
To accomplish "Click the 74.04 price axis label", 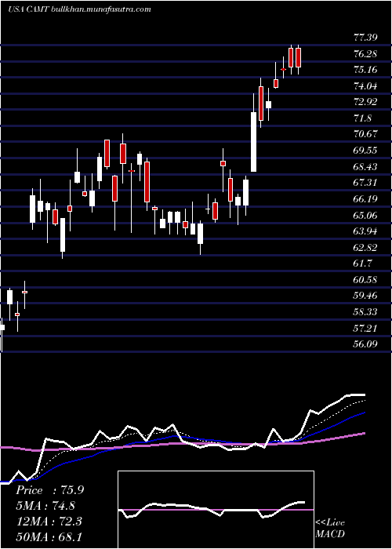I will (365, 85).
